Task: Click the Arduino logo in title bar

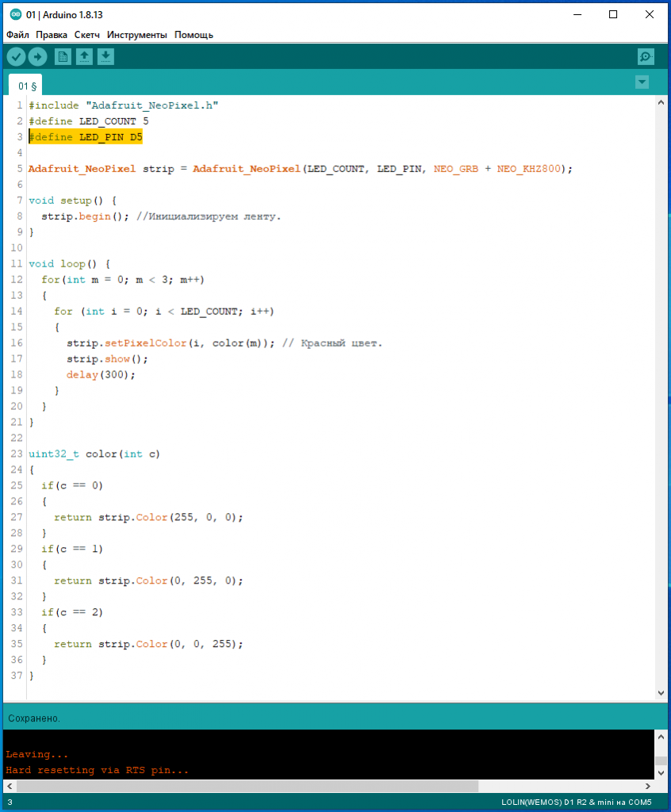Action: click(15, 14)
